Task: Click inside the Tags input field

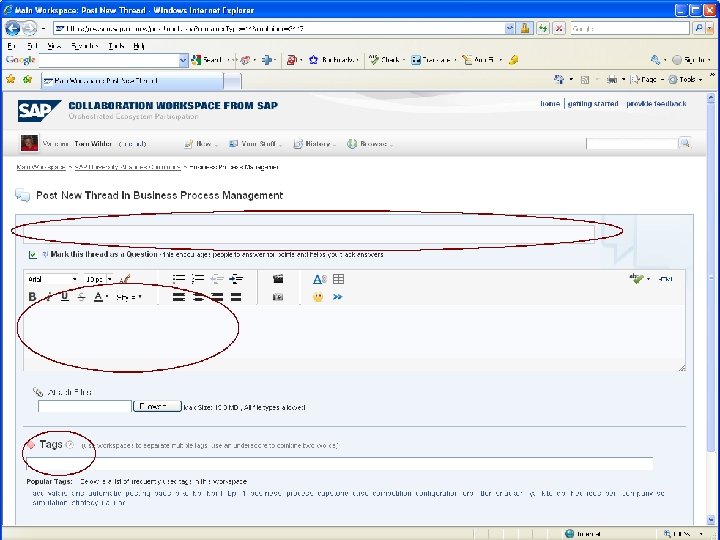Action: [339, 464]
